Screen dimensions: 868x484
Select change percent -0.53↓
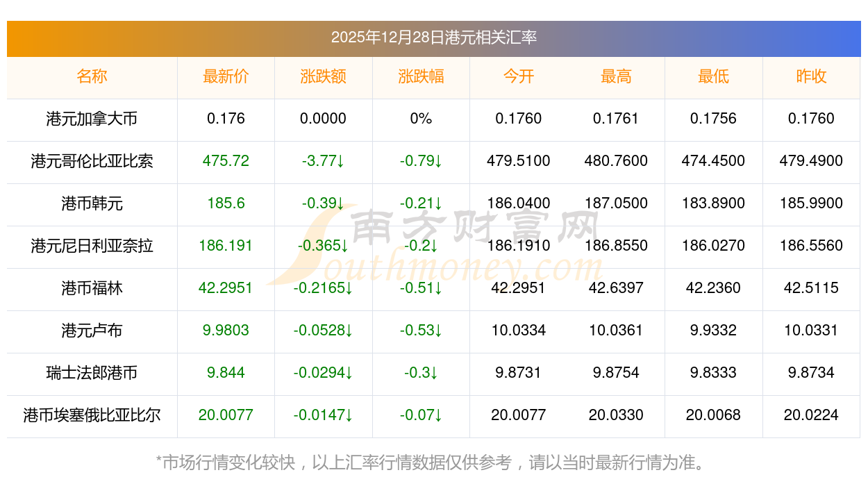pyautogui.click(x=421, y=331)
